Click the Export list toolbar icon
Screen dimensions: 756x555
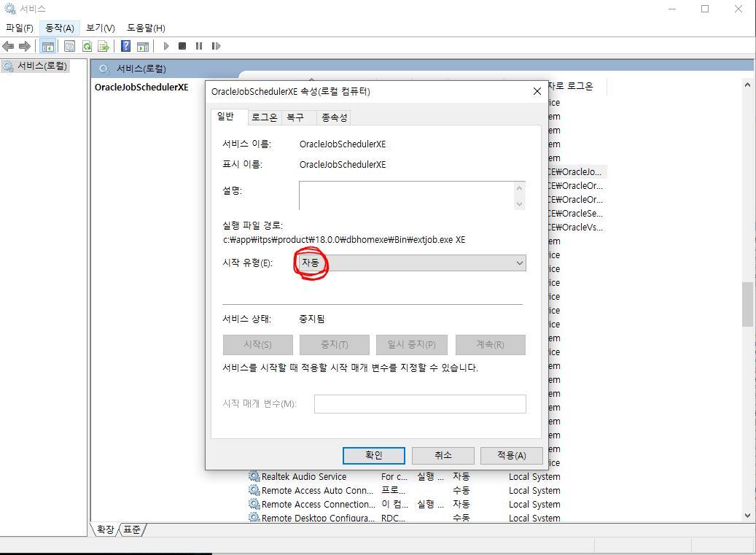(104, 46)
